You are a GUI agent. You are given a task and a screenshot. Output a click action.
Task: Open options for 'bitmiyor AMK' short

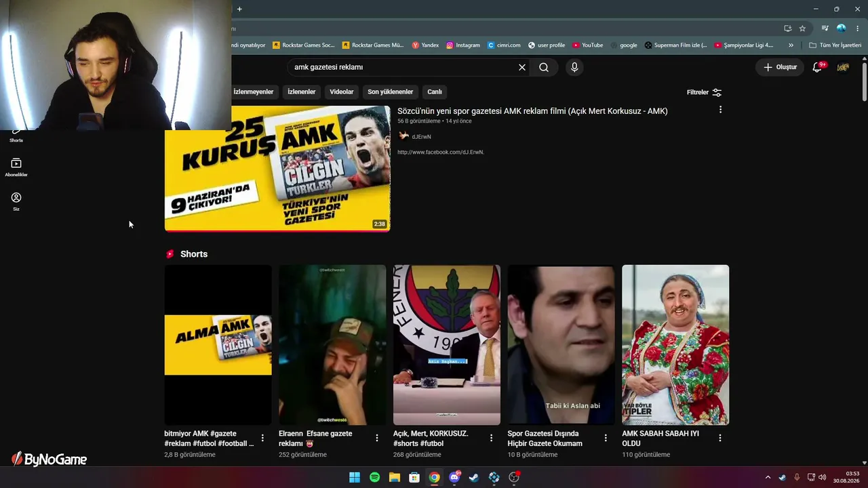(262, 439)
